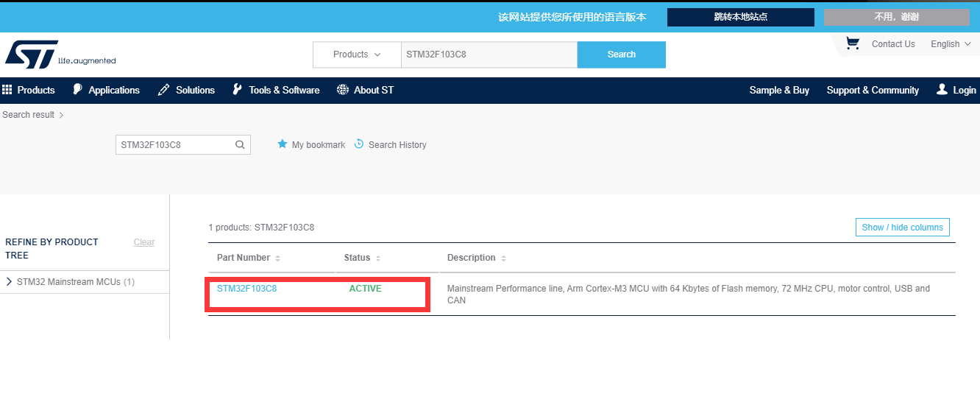Image resolution: width=980 pixels, height=419 pixels.
Task: Click the ST life.augmented logo
Action: [x=60, y=54]
